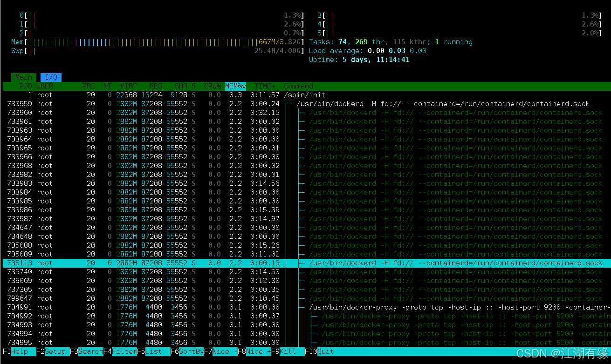Screen dimensions: 611x364
Task: Click the Tasks count text
Action: 391,42
